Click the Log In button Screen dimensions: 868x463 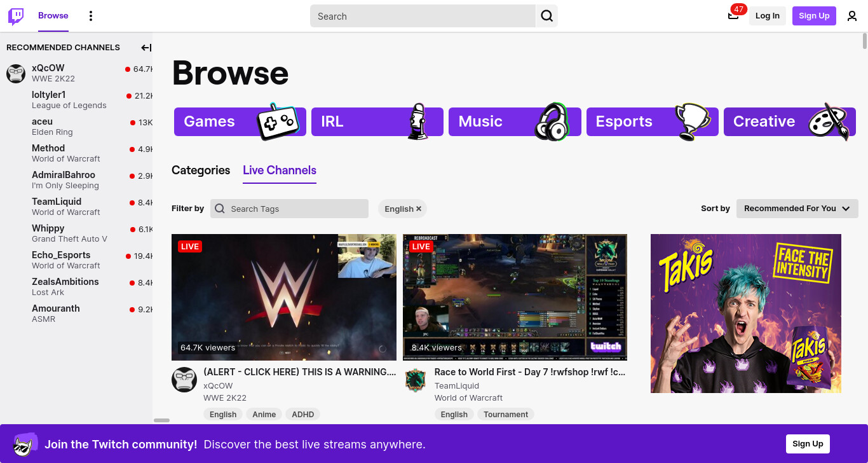768,16
